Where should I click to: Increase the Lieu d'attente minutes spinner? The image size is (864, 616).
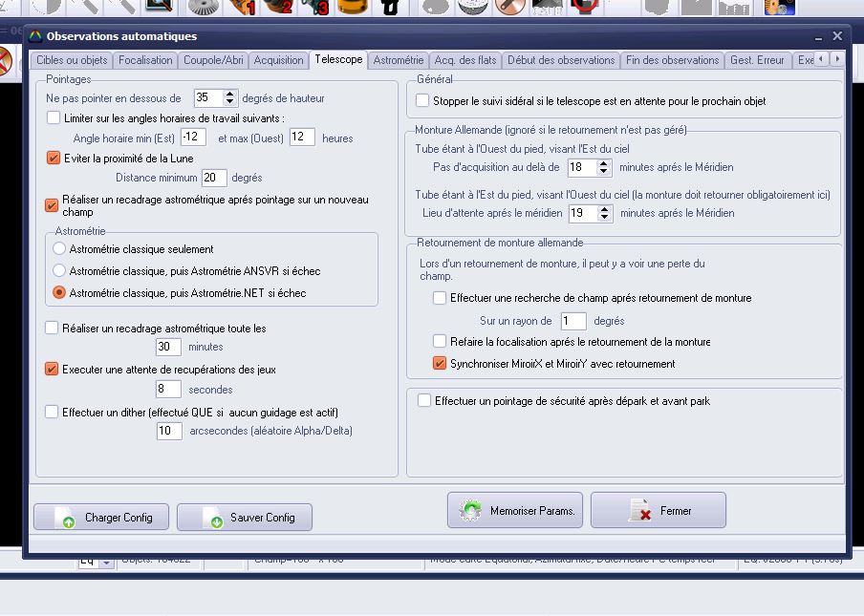pyautogui.click(x=604, y=209)
